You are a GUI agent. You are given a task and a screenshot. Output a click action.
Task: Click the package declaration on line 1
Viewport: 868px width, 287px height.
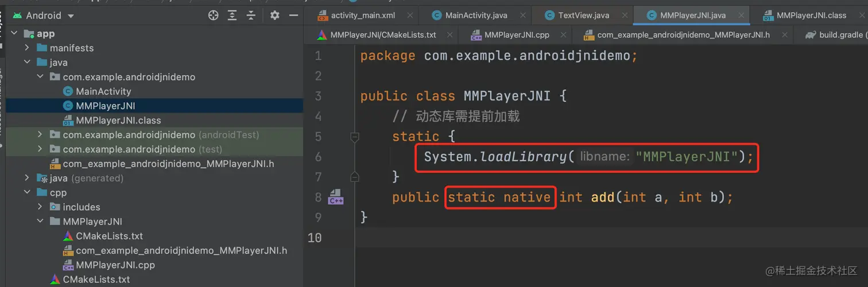[499, 56]
